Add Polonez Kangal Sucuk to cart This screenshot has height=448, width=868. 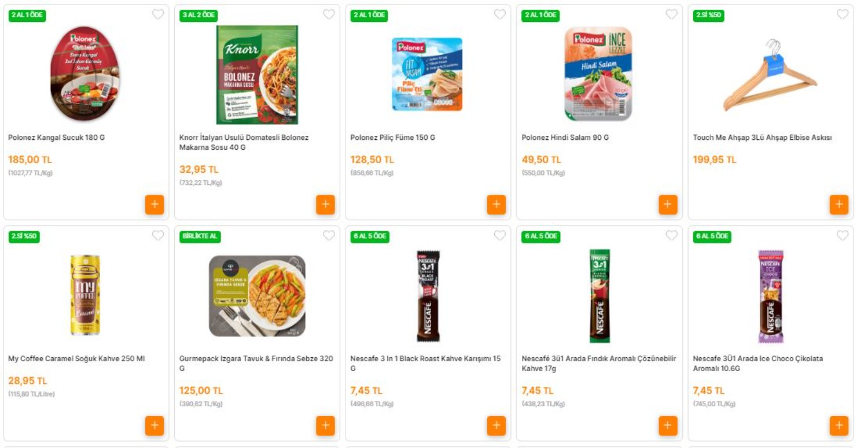click(x=155, y=205)
